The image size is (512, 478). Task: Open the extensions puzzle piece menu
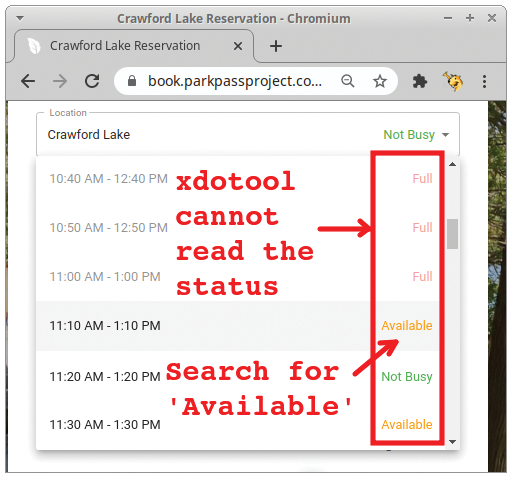(420, 81)
